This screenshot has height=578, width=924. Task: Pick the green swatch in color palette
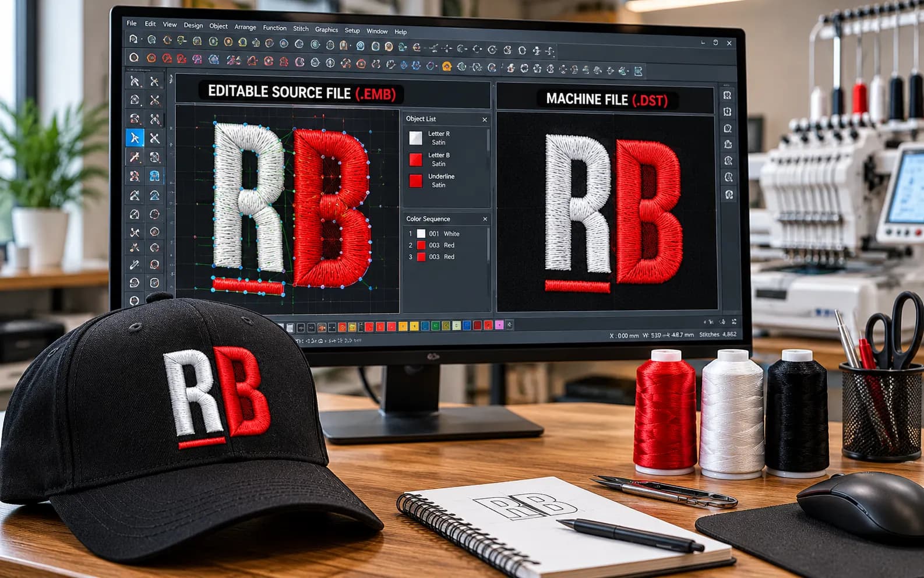435,326
